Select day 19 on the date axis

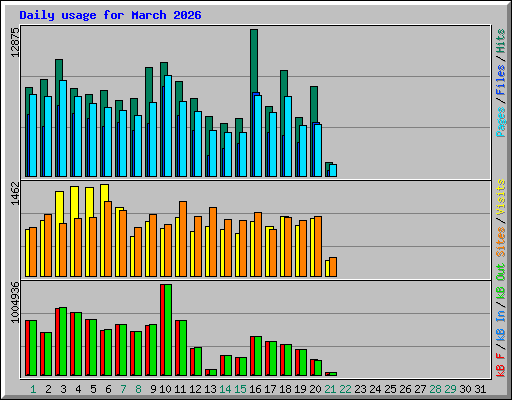pyautogui.click(x=300, y=389)
